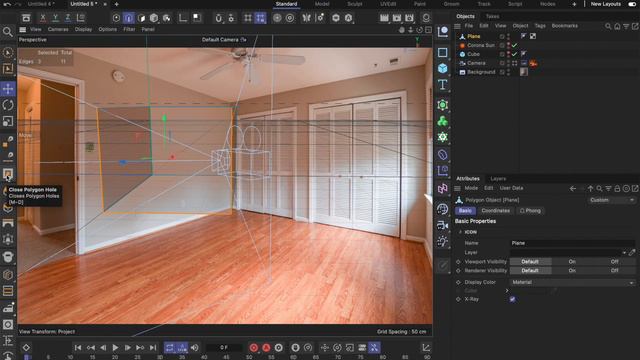The image size is (640, 360).
Task: Click home icon in Objects manager
Action: click(x=617, y=26)
